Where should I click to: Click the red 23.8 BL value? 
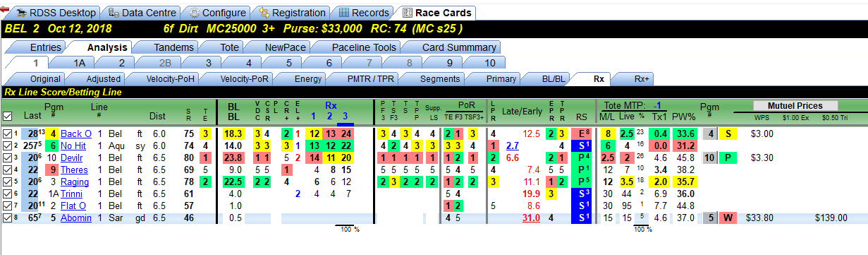(x=233, y=158)
